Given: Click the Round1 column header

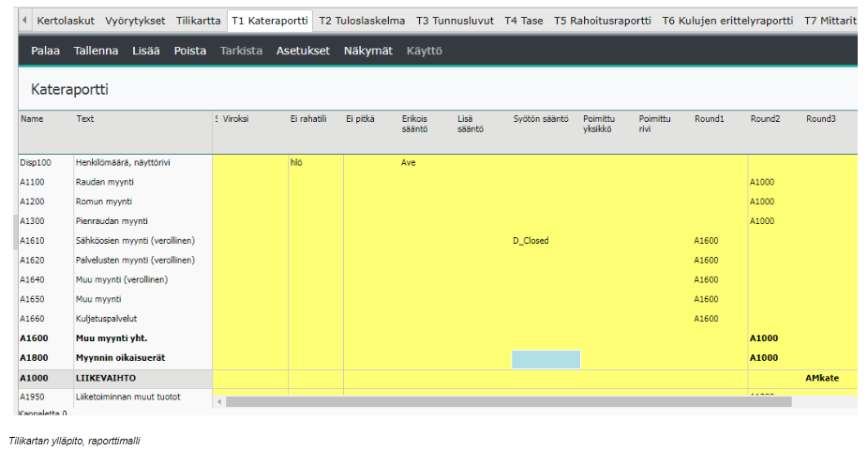Looking at the screenshot, I should click(x=710, y=119).
